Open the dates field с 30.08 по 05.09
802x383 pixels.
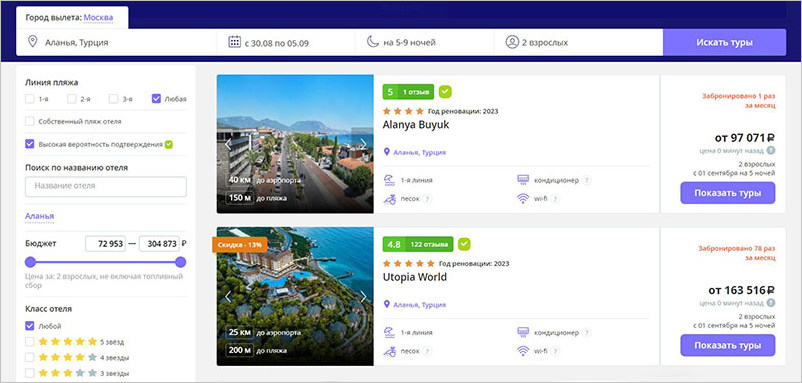click(286, 42)
